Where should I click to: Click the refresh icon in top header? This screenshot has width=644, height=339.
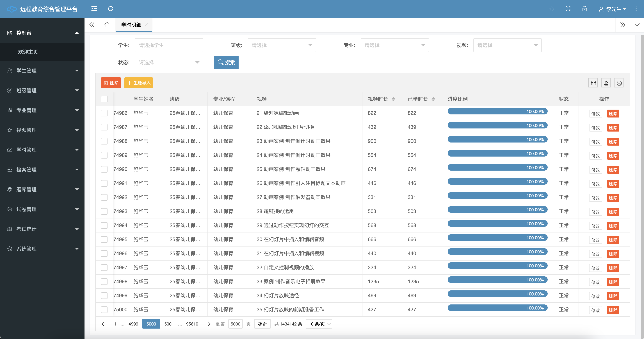[111, 9]
